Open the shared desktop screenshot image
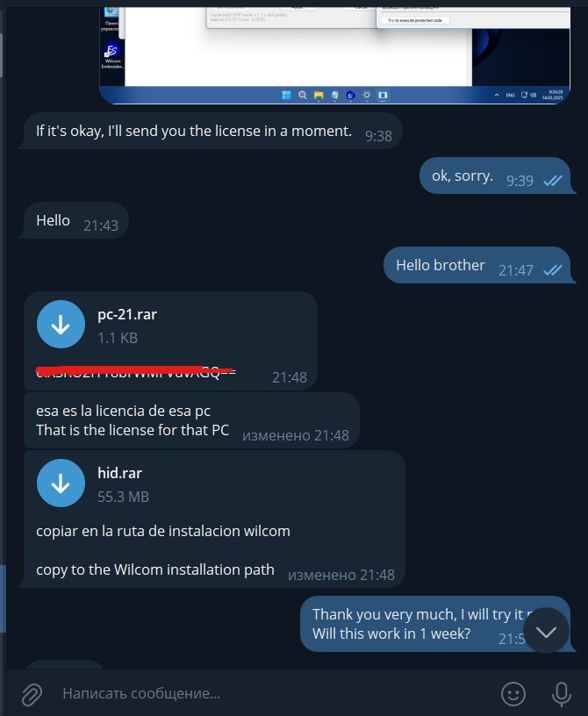The image size is (588, 716). click(x=334, y=54)
